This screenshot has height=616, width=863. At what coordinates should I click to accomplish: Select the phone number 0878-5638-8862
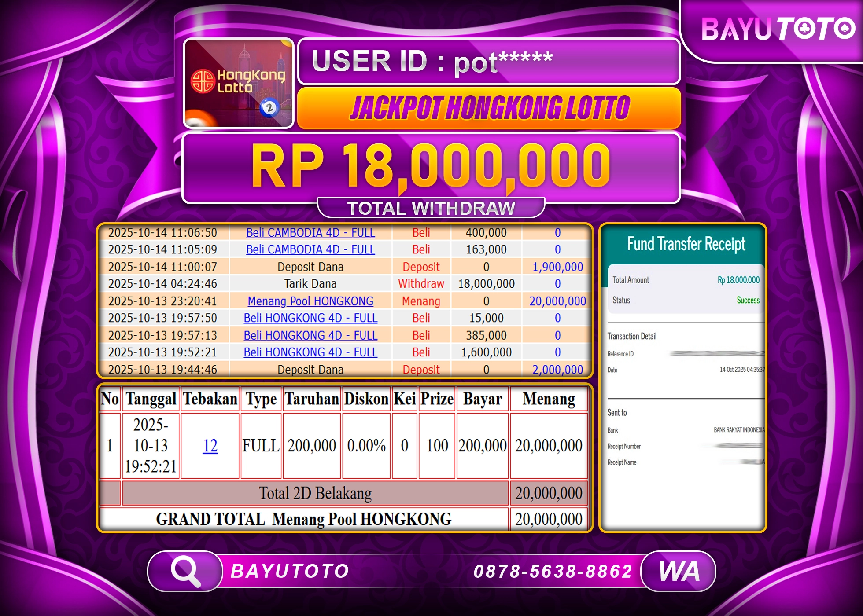click(x=553, y=571)
